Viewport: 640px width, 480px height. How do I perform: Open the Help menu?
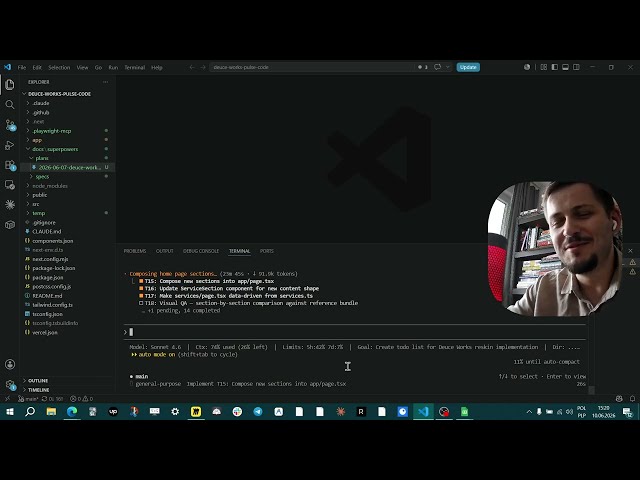[157, 67]
